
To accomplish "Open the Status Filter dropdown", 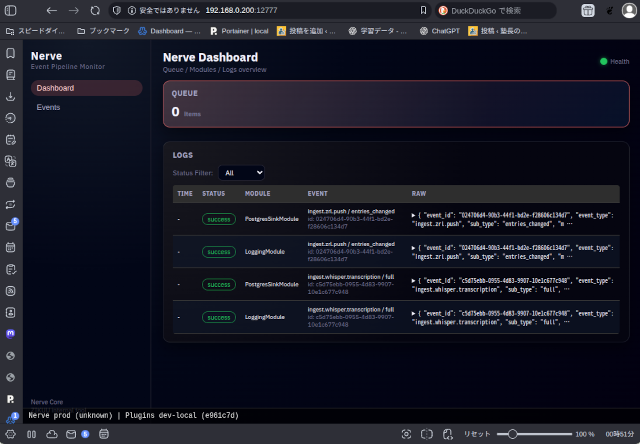I will [x=242, y=173].
